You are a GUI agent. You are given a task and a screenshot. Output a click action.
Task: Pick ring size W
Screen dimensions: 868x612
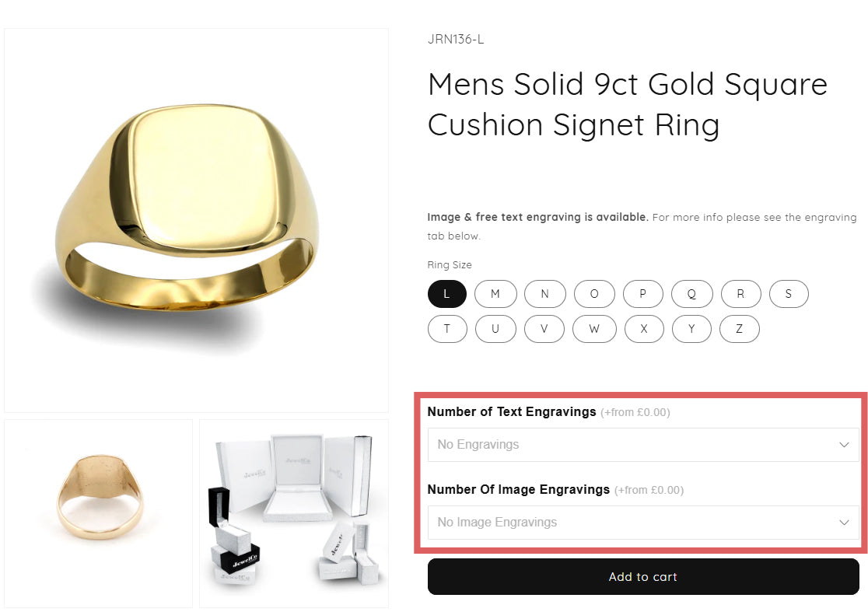[x=594, y=328]
